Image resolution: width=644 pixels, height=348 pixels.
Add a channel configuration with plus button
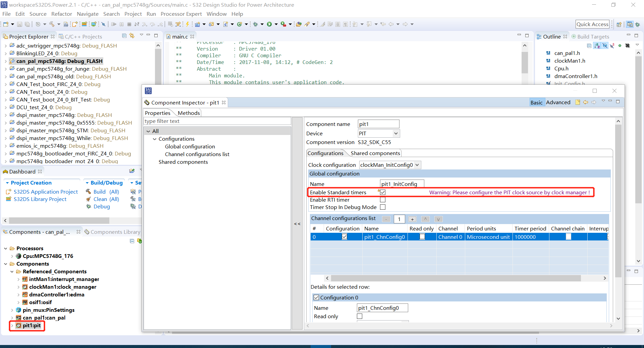[412, 219]
